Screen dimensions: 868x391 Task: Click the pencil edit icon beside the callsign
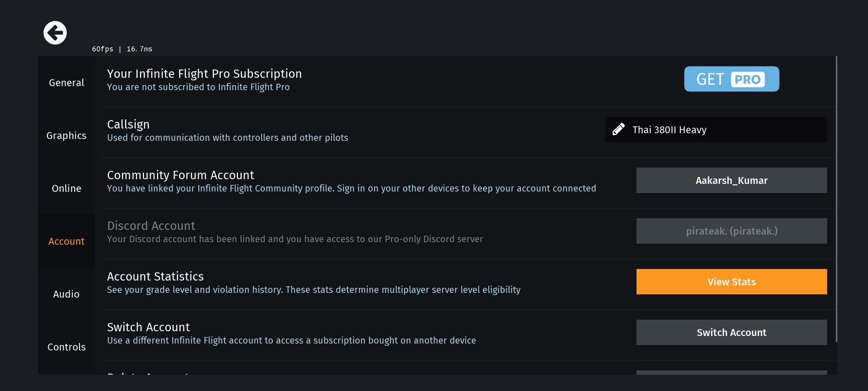pos(618,129)
